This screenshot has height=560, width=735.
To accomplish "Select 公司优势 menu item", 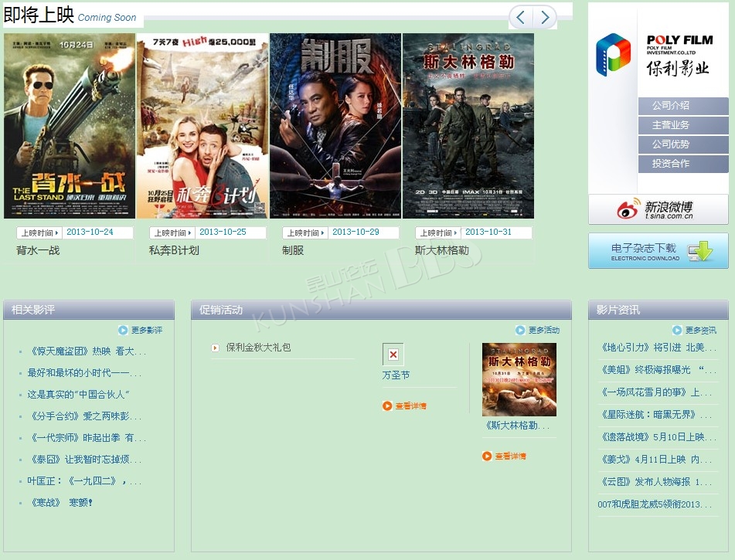I will (683, 144).
